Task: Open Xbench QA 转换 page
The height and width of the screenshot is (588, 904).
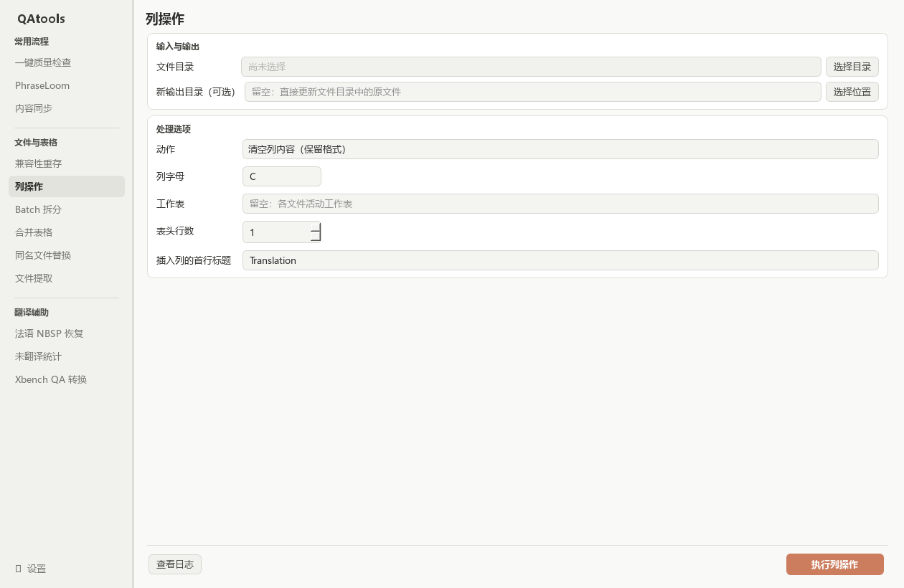Action: click(67, 379)
